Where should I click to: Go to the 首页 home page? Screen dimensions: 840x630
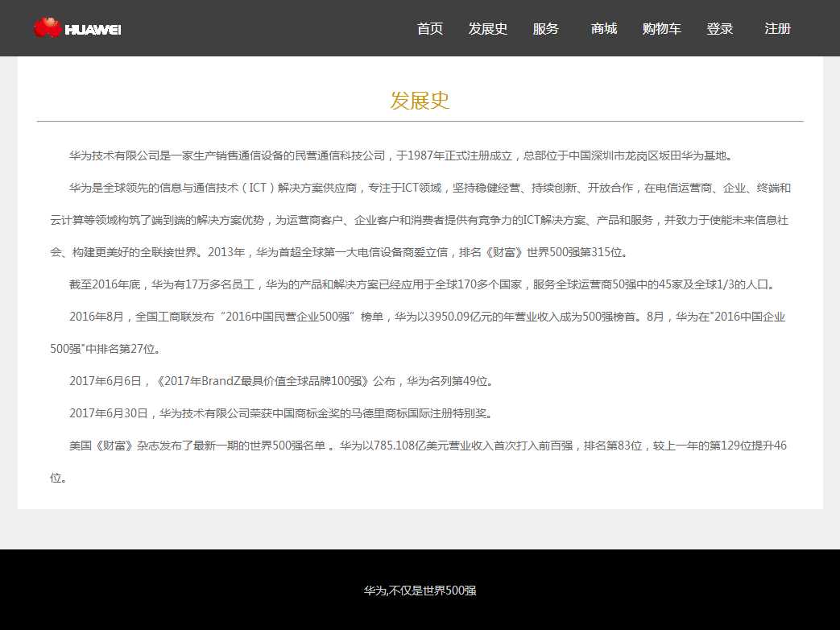(x=429, y=29)
